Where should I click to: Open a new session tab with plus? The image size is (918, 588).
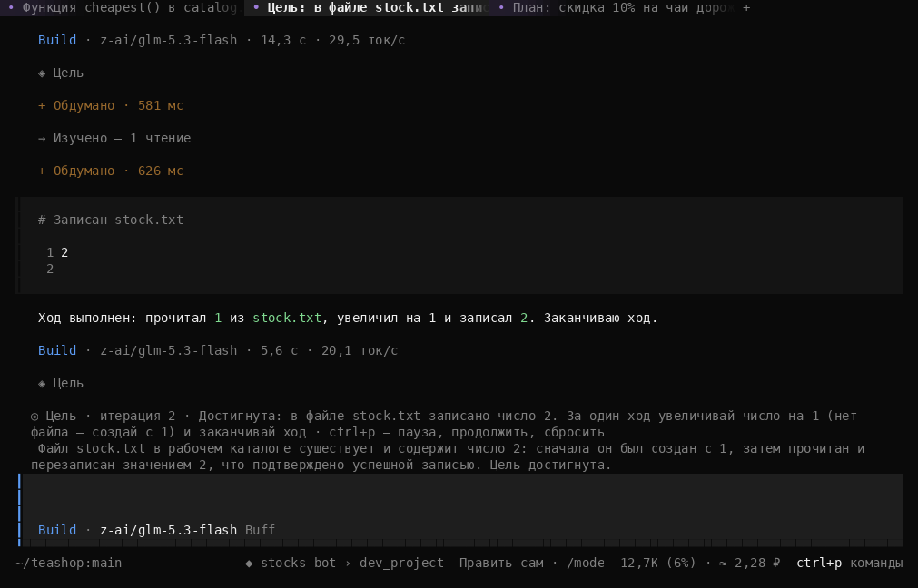746,7
